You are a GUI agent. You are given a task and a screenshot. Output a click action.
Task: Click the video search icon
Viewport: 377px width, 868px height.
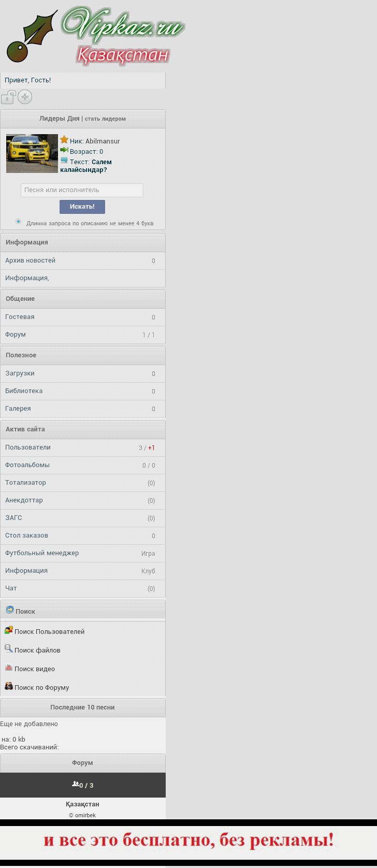point(9,668)
